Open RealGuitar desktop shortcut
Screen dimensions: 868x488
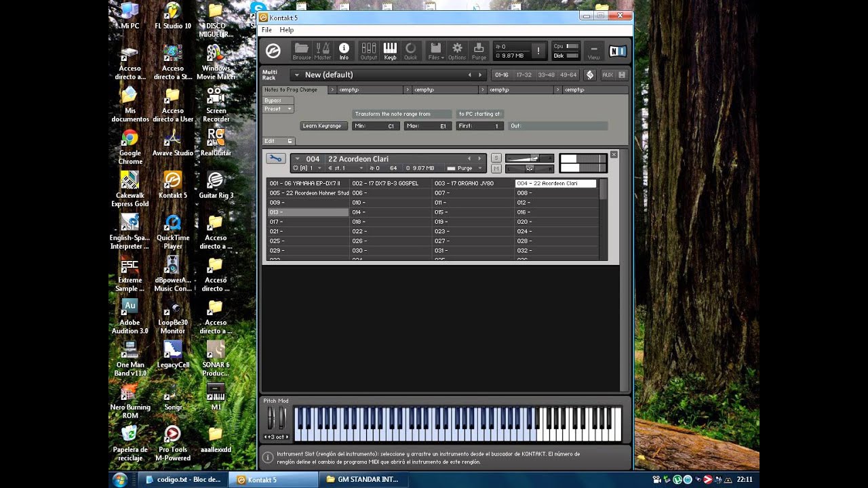[216, 143]
